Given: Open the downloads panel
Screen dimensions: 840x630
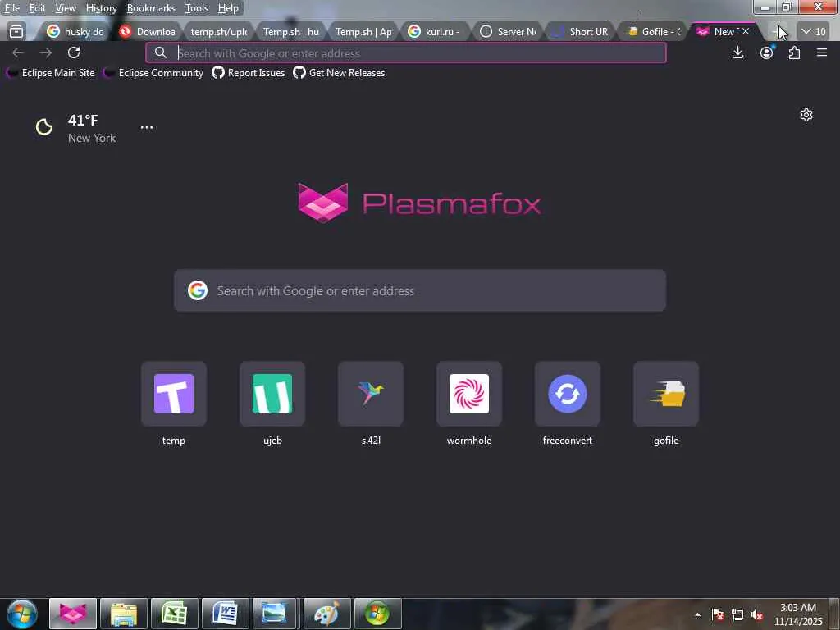Looking at the screenshot, I should (737, 52).
